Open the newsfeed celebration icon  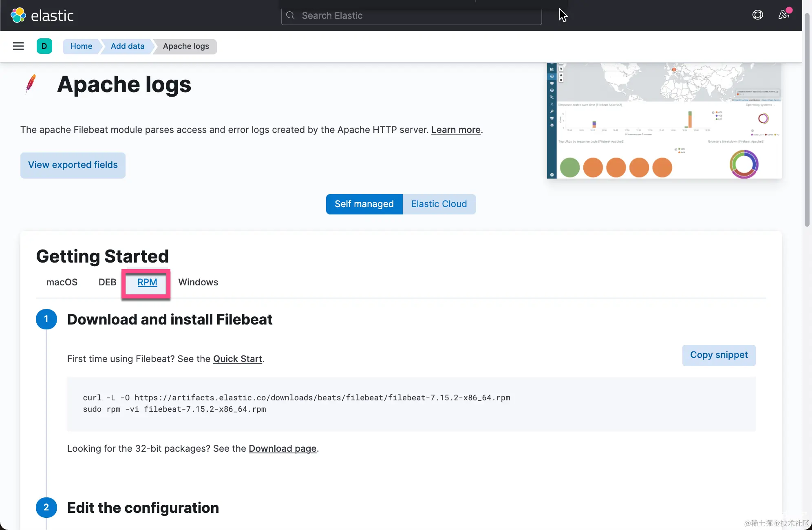click(x=783, y=15)
